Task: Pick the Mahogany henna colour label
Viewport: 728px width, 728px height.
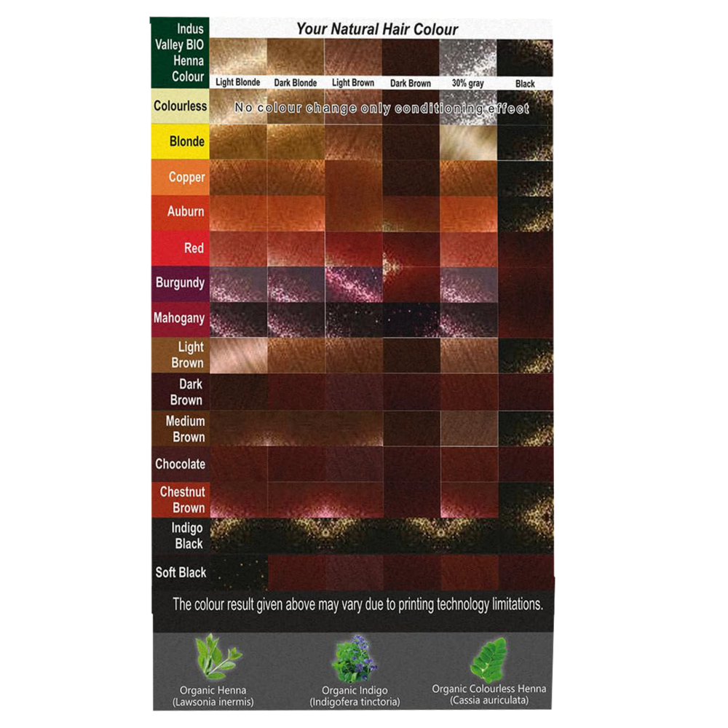Action: [x=180, y=319]
